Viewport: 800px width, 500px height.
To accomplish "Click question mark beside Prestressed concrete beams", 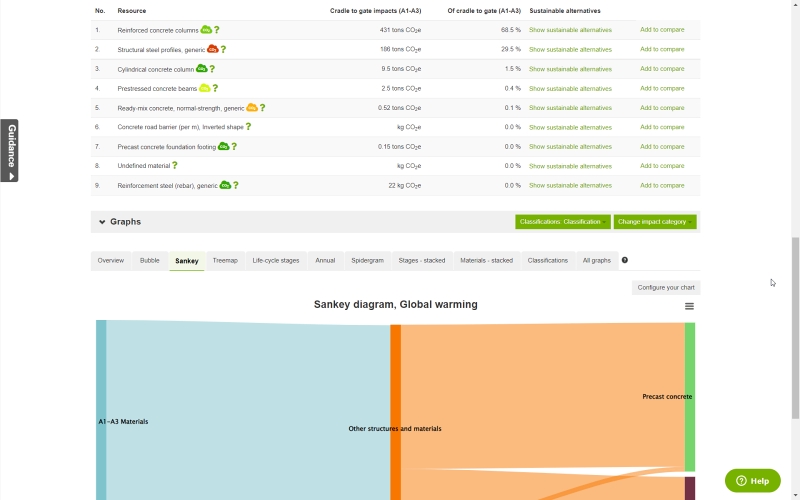I will [x=215, y=88].
